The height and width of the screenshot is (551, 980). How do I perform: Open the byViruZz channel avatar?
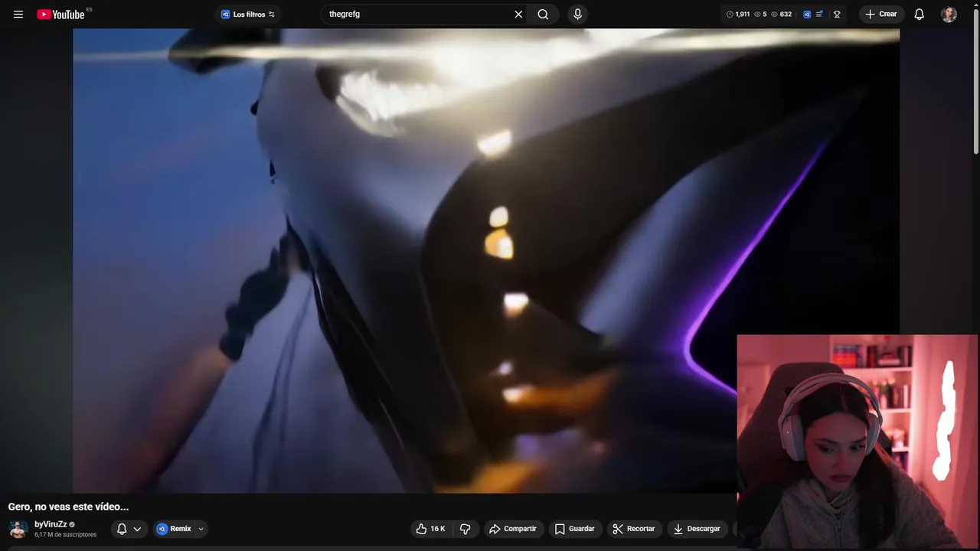click(18, 529)
